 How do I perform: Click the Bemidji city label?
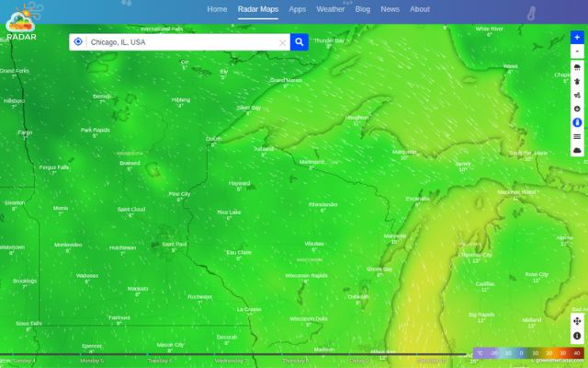point(102,97)
